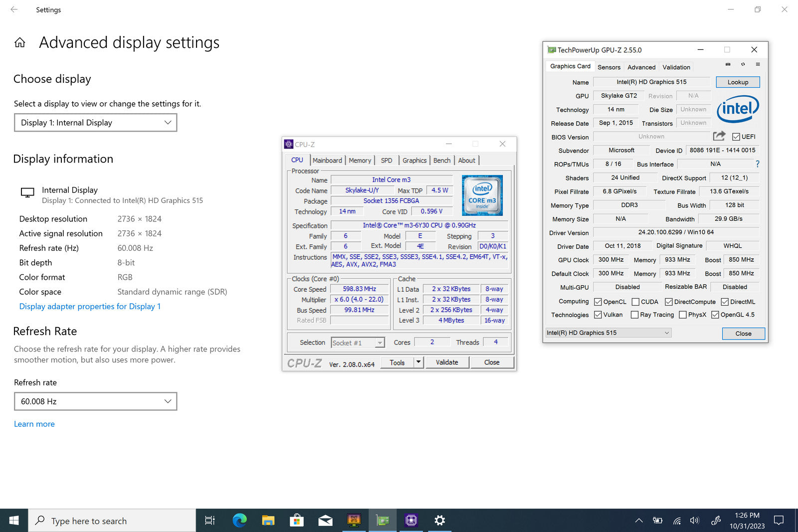Switch to the Memory tab in CPU-Z
Screen dimensions: 798x532
click(x=360, y=160)
